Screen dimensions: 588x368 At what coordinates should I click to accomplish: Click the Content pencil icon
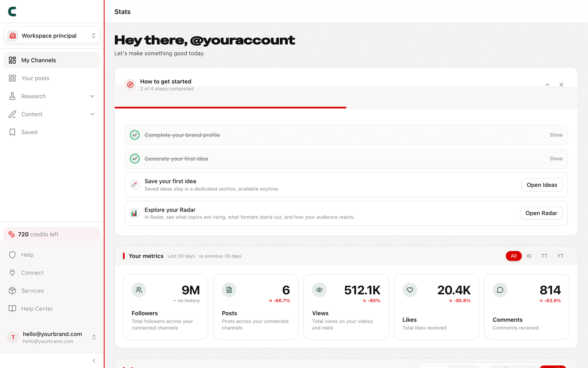click(x=12, y=114)
